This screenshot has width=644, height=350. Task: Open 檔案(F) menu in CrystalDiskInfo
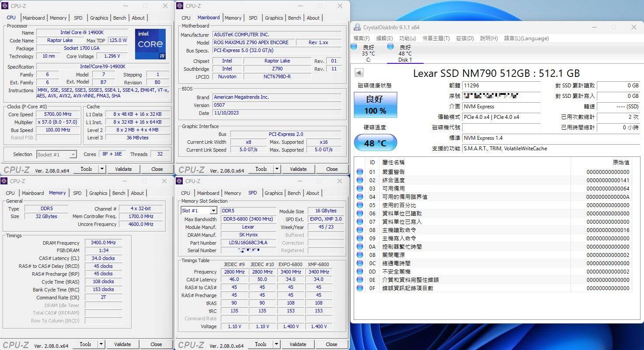pyautogui.click(x=362, y=38)
